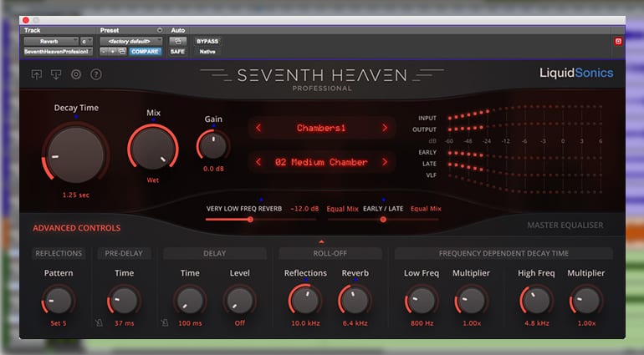Click the Low Freq knob
The image size is (644, 355).
422,301
